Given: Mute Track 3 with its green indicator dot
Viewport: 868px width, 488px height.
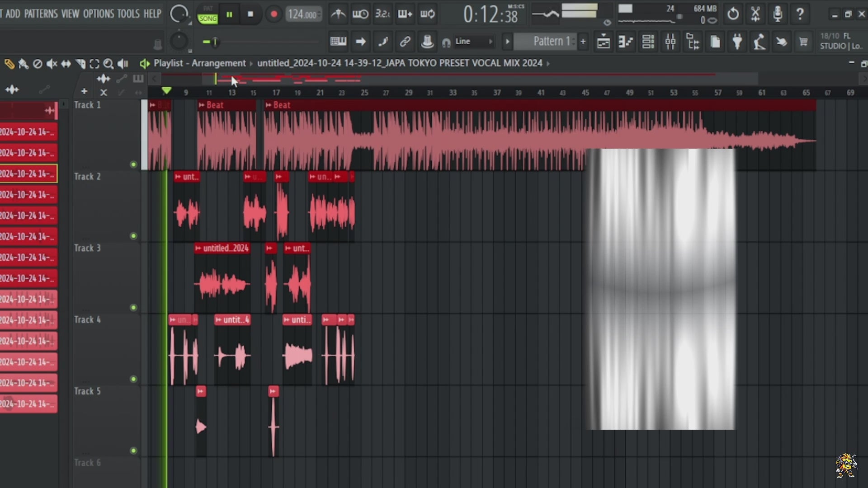Looking at the screenshot, I should tap(133, 308).
